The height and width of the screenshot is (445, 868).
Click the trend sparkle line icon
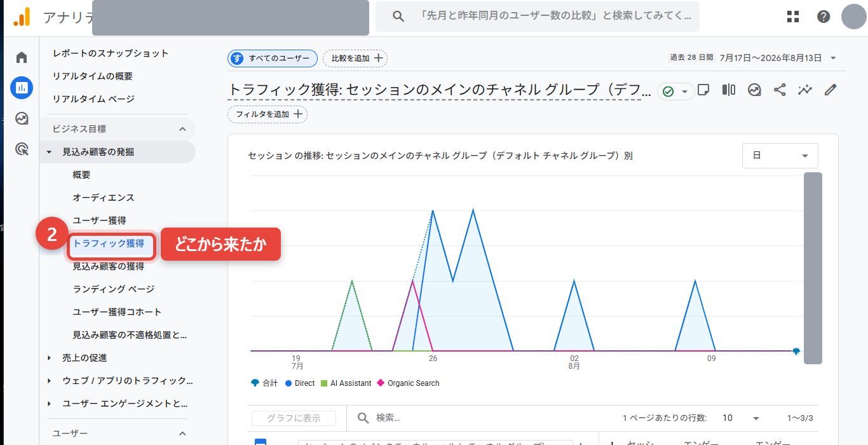(x=805, y=90)
